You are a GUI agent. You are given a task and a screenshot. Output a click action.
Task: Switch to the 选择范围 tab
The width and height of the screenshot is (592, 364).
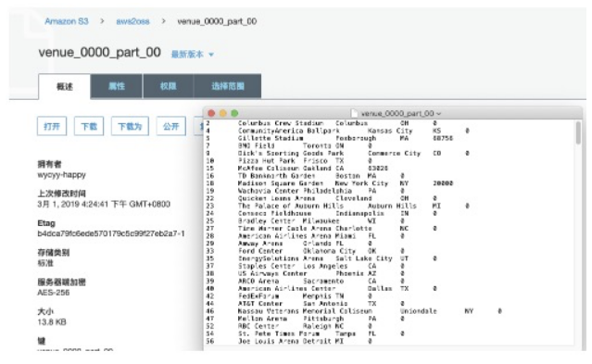click(x=227, y=86)
